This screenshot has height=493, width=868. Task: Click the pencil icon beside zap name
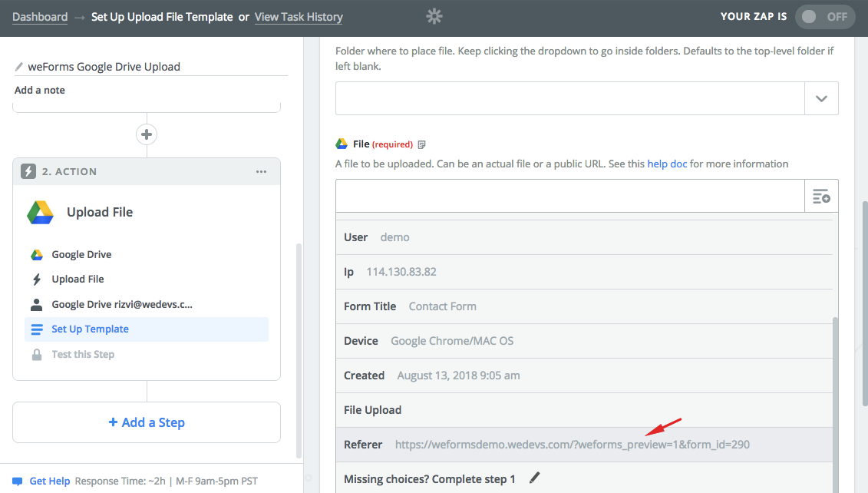[19, 67]
